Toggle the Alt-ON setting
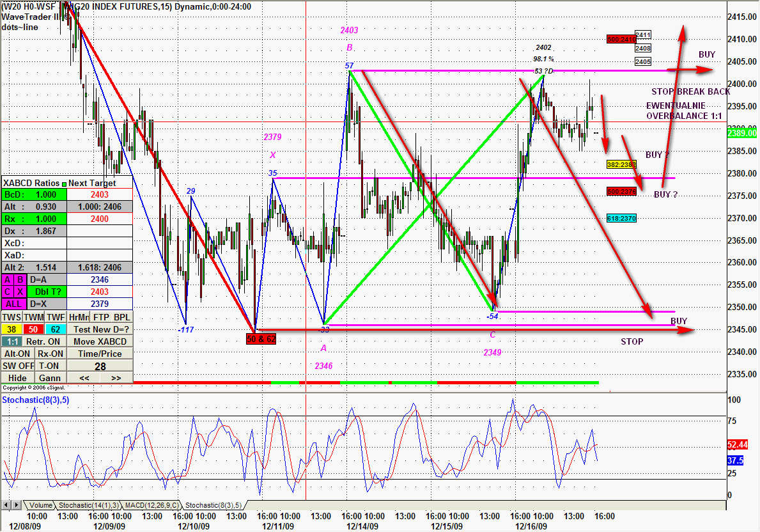 [x=17, y=354]
